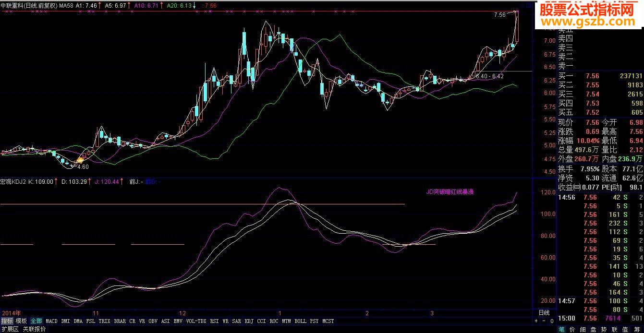Open the 关联报价 panel

(35, 329)
